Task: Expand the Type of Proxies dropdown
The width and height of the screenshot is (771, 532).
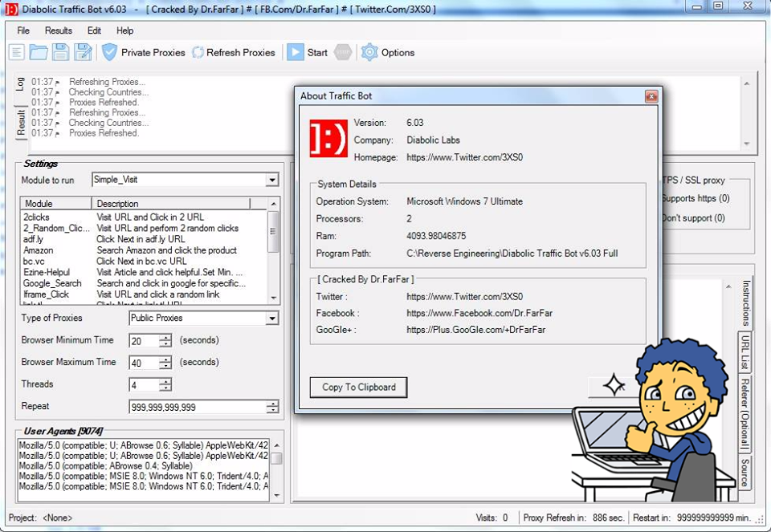Action: point(272,319)
